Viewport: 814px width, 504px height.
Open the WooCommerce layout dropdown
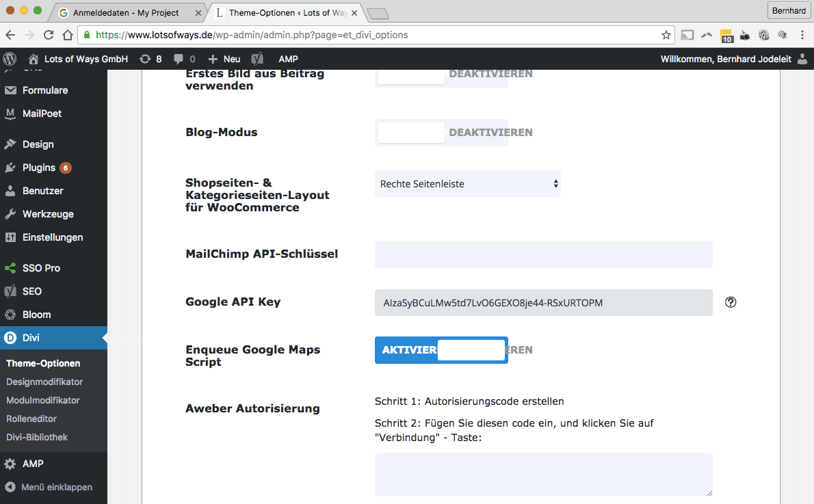coord(467,183)
